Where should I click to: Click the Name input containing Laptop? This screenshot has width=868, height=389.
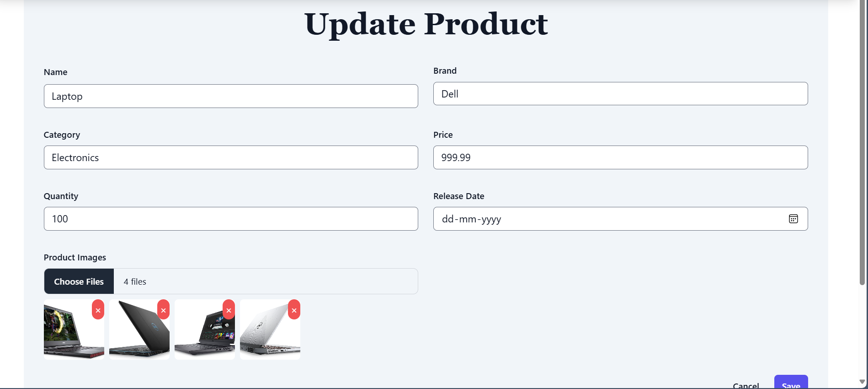tap(230, 96)
